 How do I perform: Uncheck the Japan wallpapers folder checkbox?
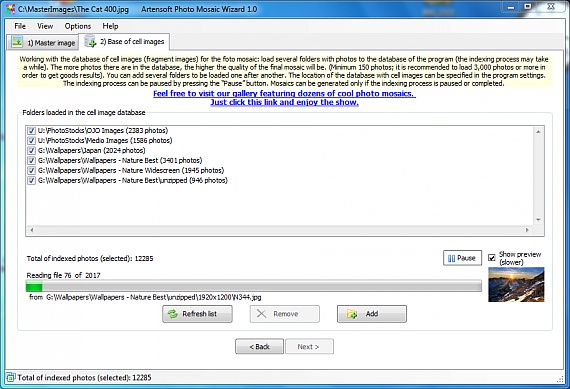[32, 151]
